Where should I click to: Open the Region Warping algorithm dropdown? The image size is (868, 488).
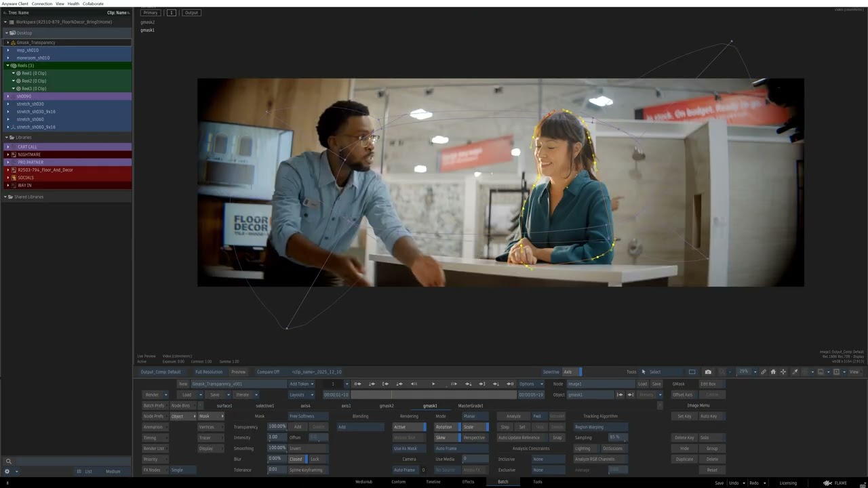(601, 427)
